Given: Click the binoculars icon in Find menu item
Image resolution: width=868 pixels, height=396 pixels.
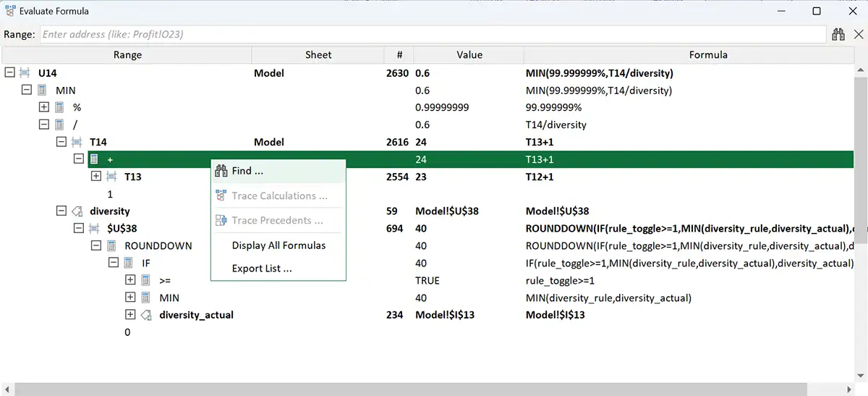Looking at the screenshot, I should click(221, 171).
